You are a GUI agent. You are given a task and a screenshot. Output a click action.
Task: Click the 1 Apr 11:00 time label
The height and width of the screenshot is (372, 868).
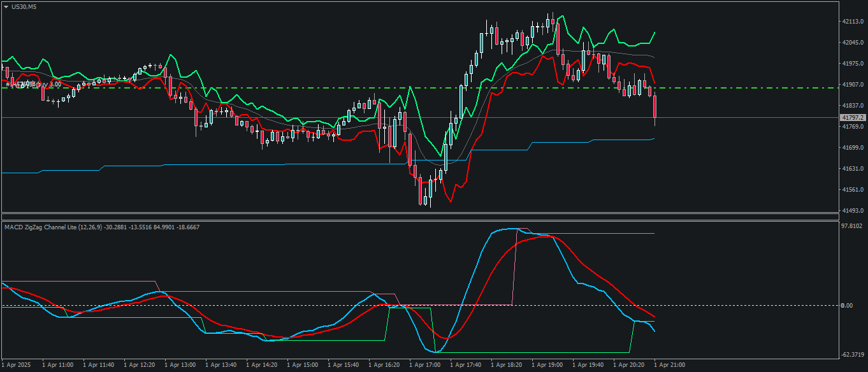tap(57, 365)
